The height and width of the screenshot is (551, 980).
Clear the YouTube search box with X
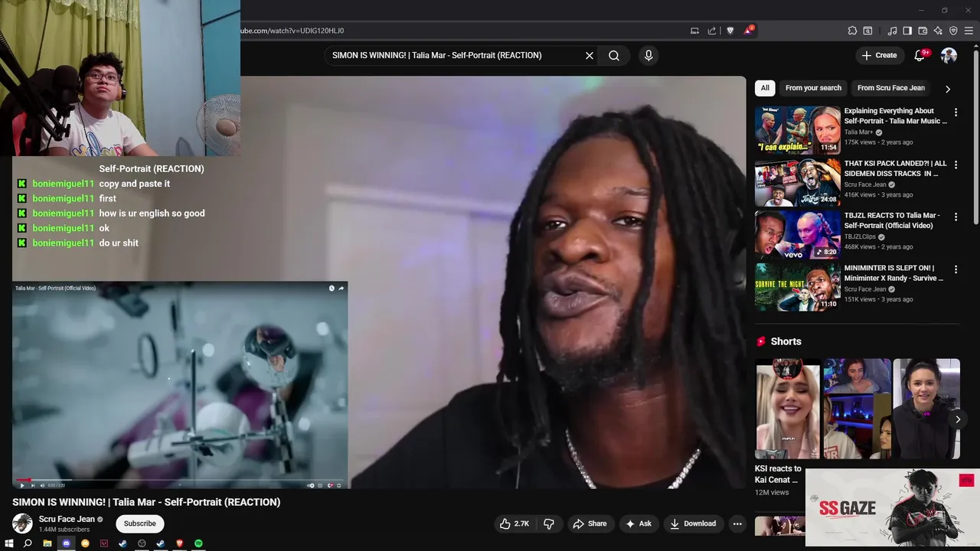click(x=590, y=55)
